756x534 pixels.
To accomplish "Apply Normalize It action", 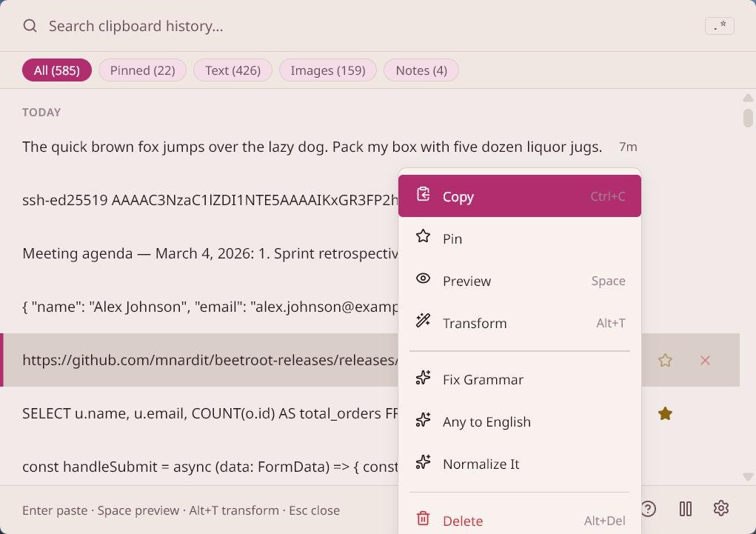I will tap(481, 464).
